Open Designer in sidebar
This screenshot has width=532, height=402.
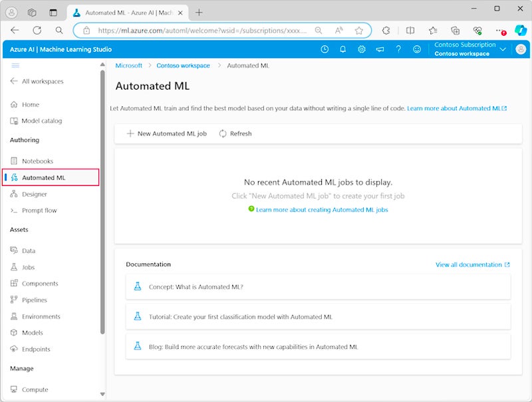(x=29, y=194)
